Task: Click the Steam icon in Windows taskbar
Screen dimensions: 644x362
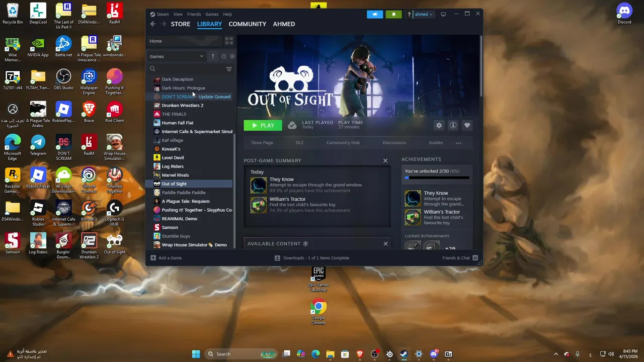Action: (404, 354)
